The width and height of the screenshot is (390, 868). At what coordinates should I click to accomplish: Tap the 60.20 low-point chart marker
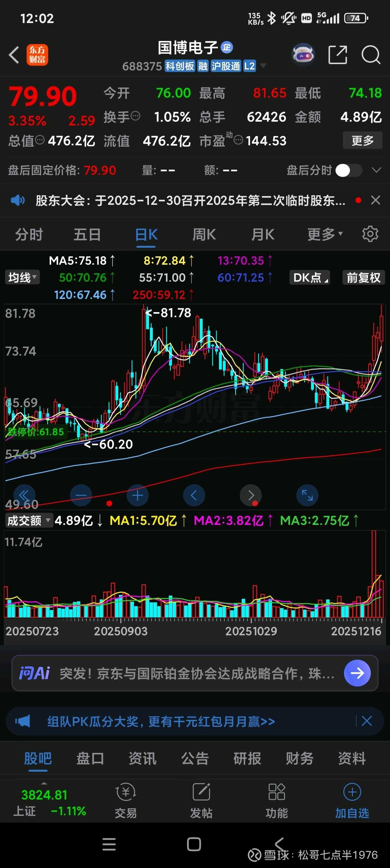tap(108, 444)
